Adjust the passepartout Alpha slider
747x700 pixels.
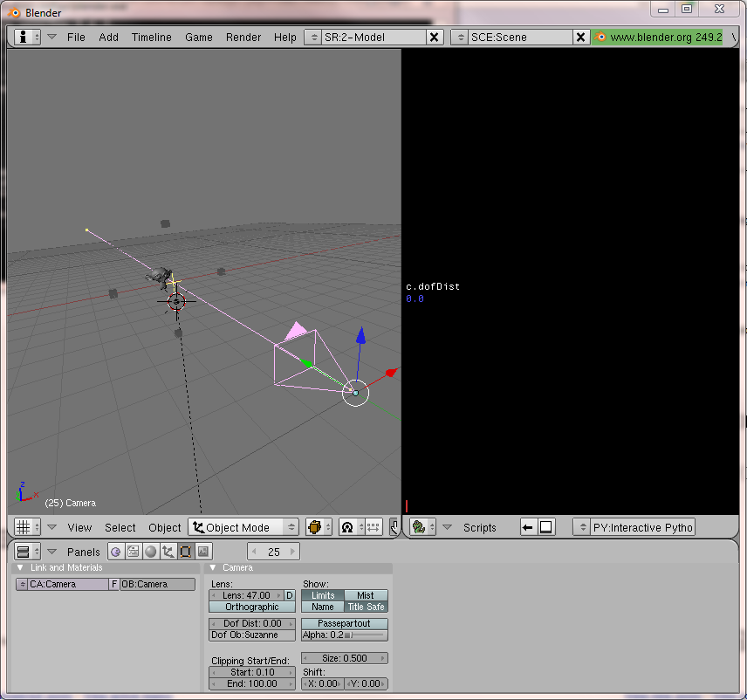coord(345,635)
